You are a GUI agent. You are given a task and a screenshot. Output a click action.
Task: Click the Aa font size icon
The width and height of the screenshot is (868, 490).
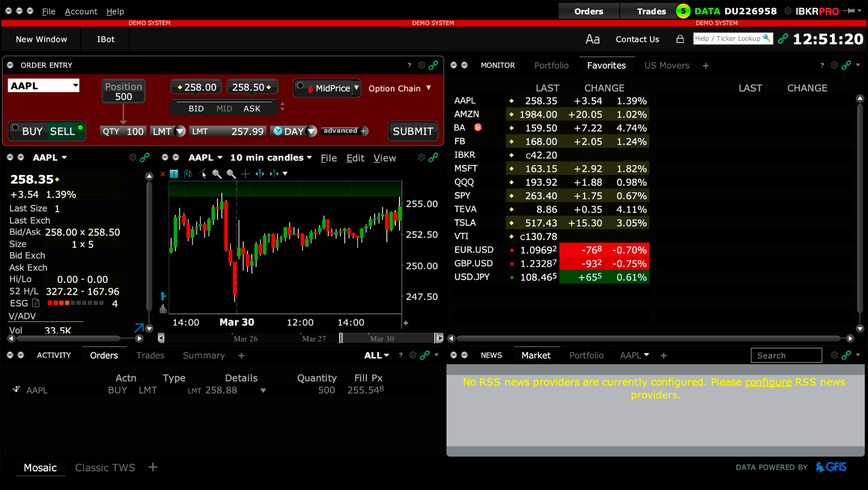[592, 39]
